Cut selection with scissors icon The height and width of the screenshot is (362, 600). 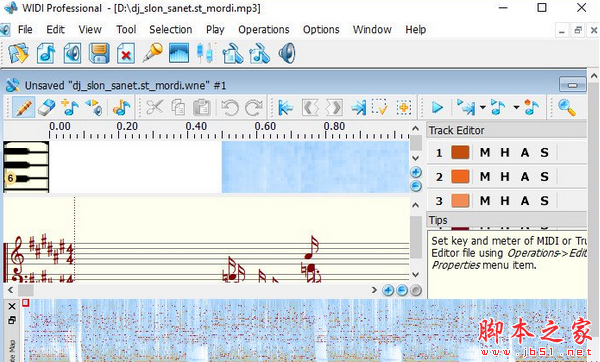click(155, 108)
